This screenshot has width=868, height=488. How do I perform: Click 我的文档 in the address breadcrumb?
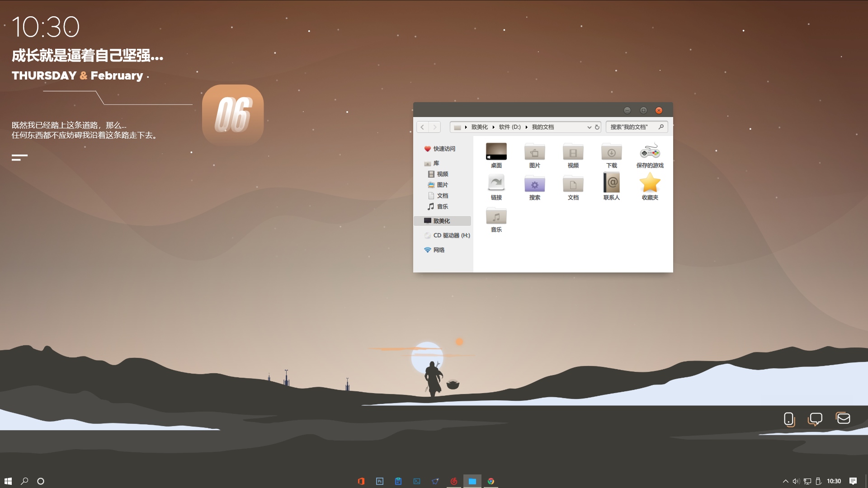(x=542, y=127)
